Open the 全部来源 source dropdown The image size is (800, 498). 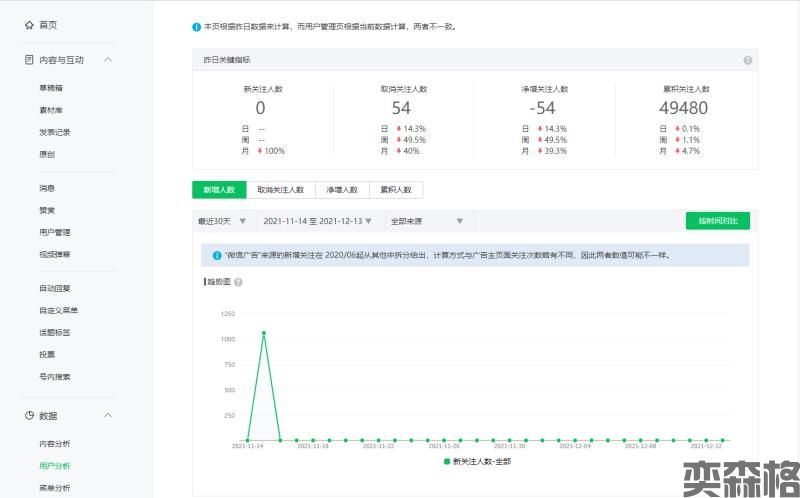tap(427, 221)
